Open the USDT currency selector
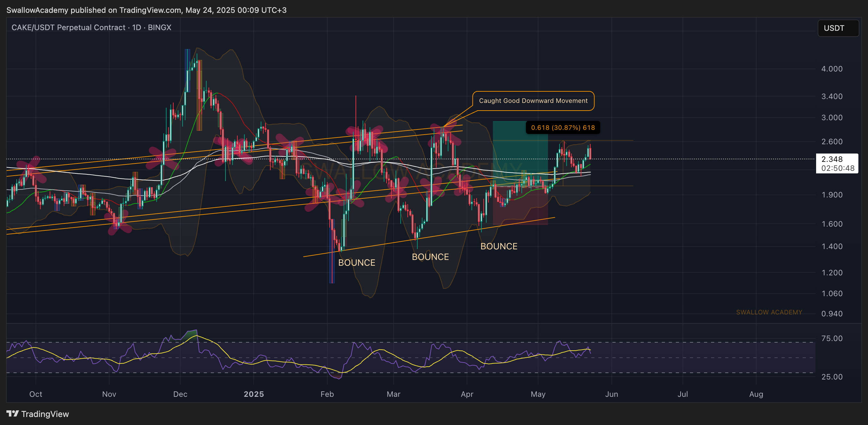The image size is (868, 425). [x=838, y=28]
